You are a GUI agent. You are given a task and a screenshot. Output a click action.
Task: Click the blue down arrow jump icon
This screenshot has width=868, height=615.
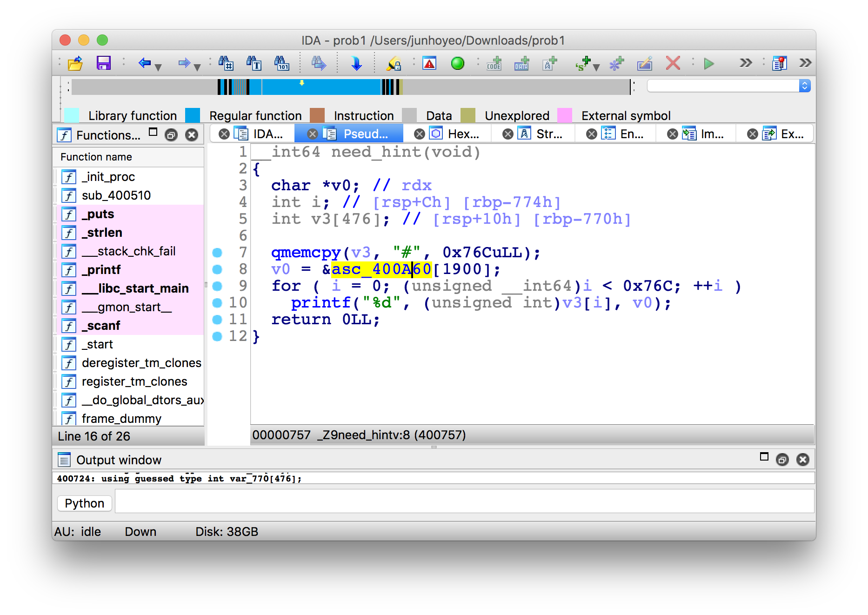[x=356, y=63]
